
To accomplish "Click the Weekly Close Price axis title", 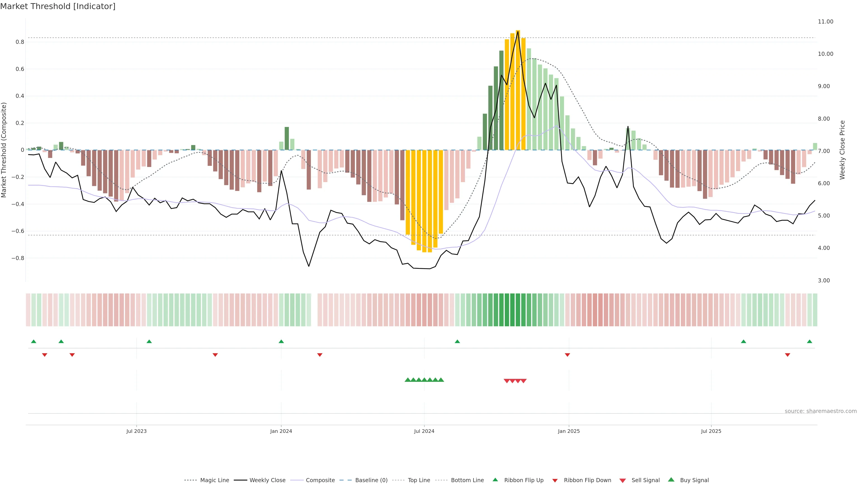I will (842, 150).
